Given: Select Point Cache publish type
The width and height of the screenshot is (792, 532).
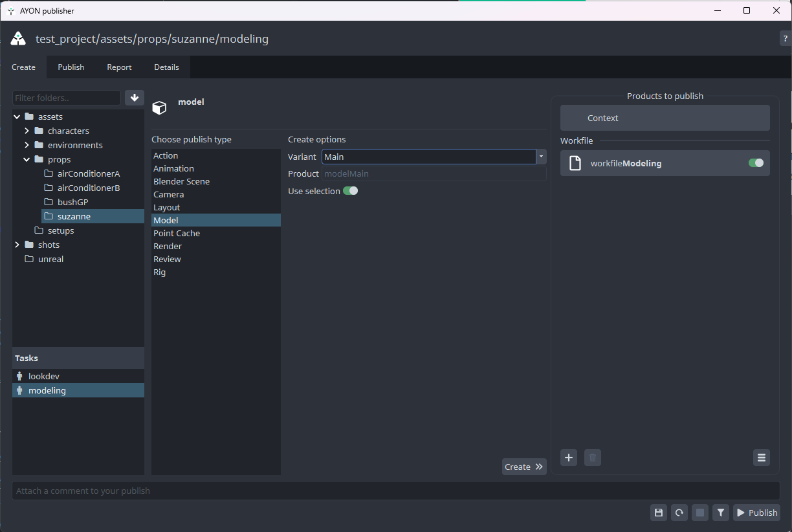Looking at the screenshot, I should click(x=216, y=233).
